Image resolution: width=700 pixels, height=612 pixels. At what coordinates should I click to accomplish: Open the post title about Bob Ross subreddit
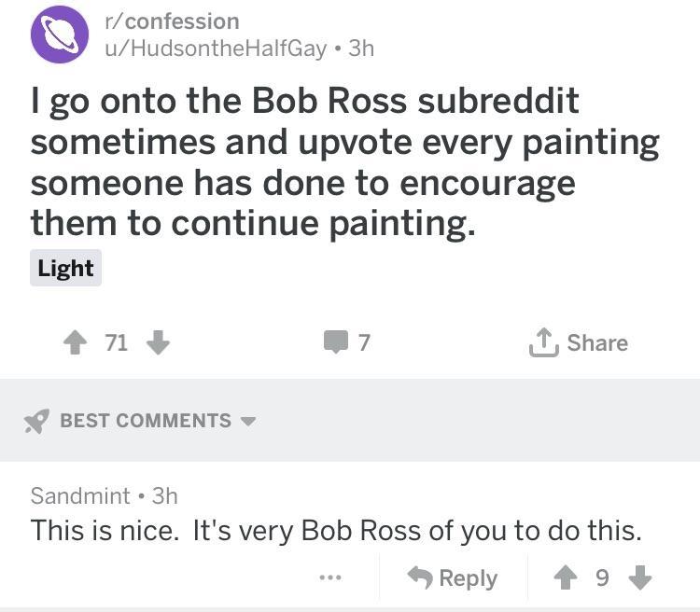pyautogui.click(x=345, y=160)
